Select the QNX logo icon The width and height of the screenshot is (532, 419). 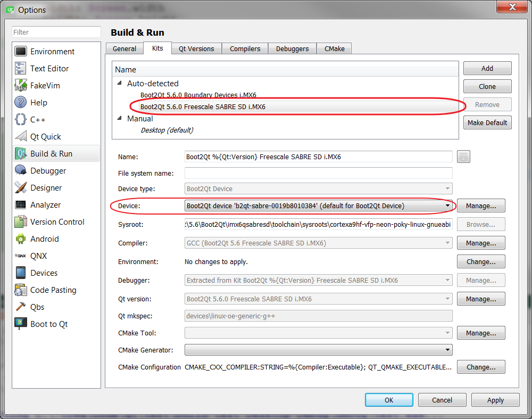pyautogui.click(x=20, y=256)
